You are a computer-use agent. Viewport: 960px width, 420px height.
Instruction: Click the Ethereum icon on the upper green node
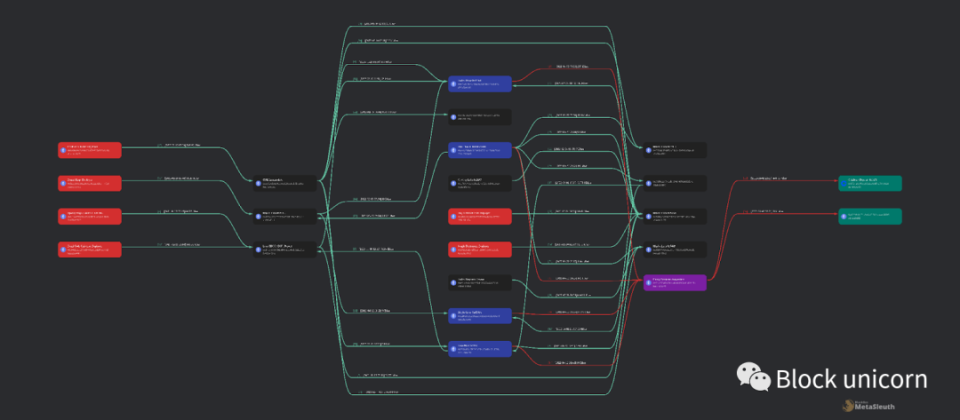(843, 183)
